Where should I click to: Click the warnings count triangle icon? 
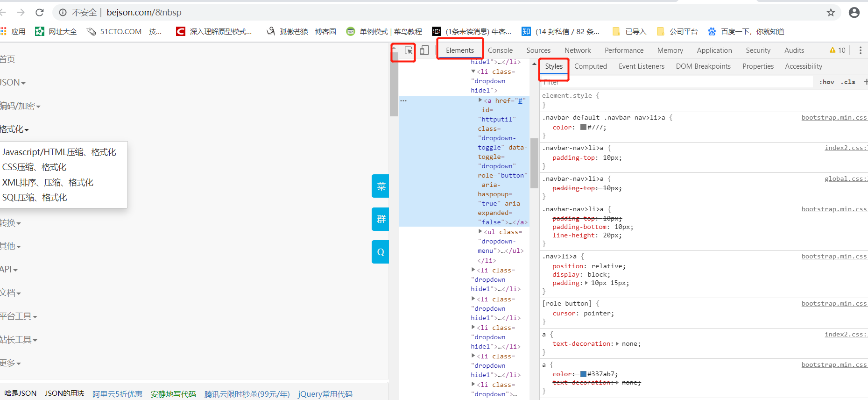coord(833,50)
